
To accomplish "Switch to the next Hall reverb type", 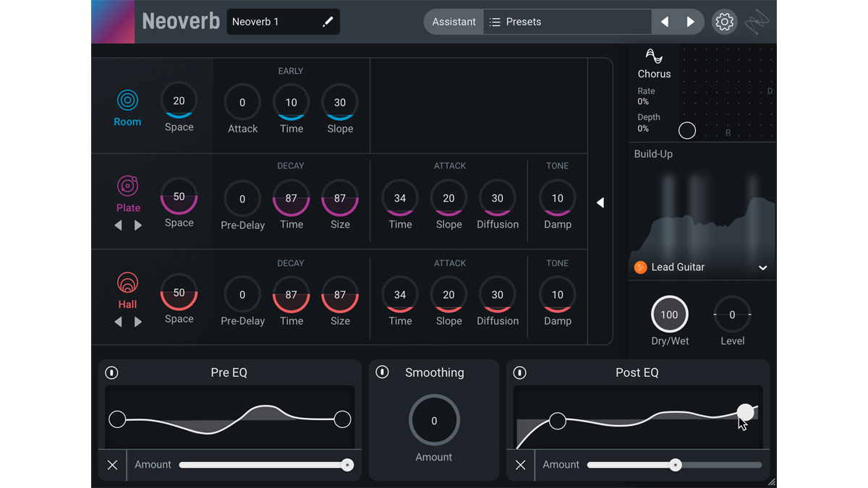I will [x=138, y=322].
